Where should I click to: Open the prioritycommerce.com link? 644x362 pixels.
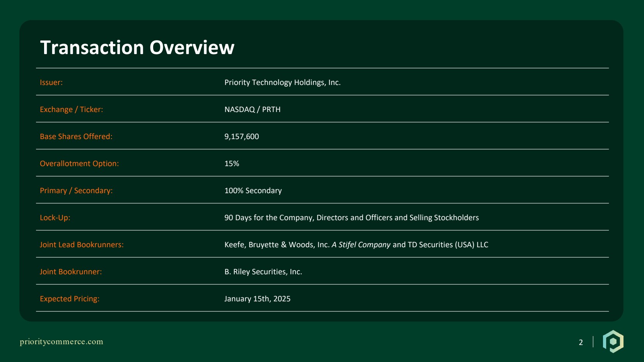61,342
